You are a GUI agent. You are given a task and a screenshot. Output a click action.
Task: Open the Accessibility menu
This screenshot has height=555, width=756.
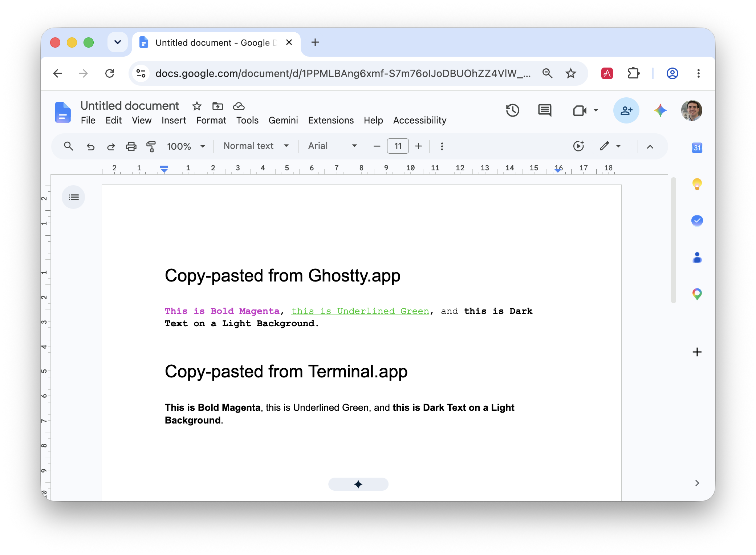coord(420,120)
